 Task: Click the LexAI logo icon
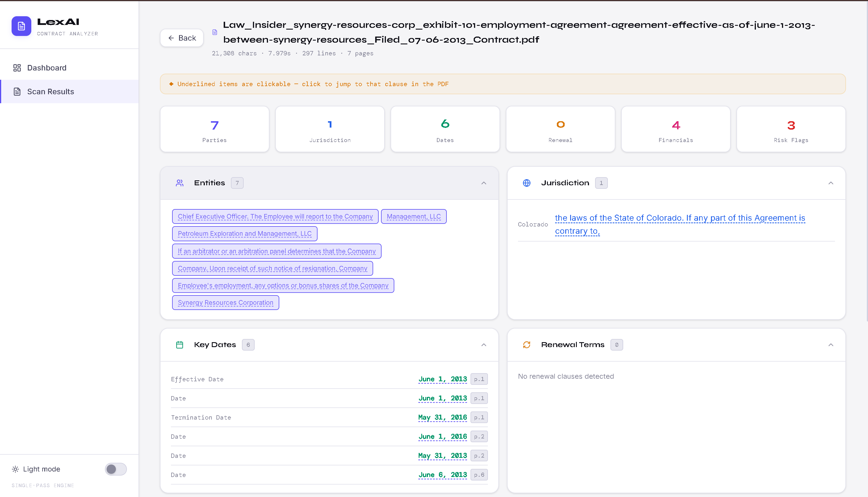pos(21,26)
